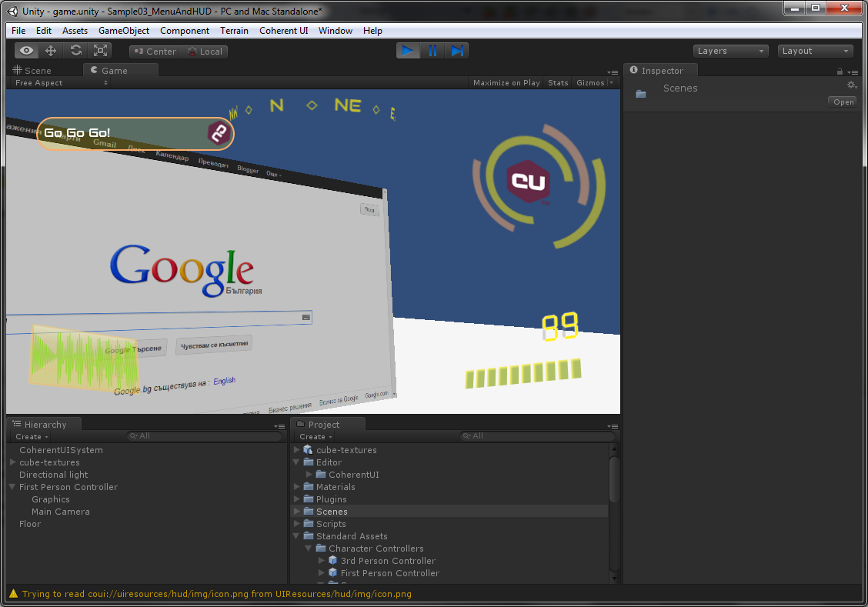The height and width of the screenshot is (607, 868).
Task: Open the Hierarchy panel options menu
Action: 279,426
